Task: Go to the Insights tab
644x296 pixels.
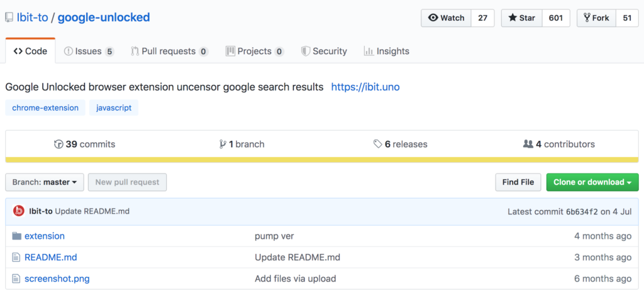Action: click(387, 52)
